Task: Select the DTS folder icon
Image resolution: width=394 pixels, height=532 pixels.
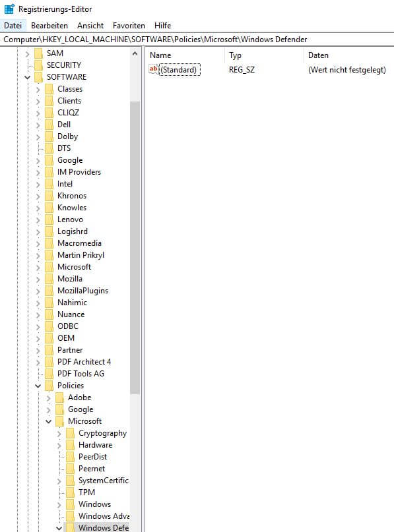Action: (x=49, y=148)
